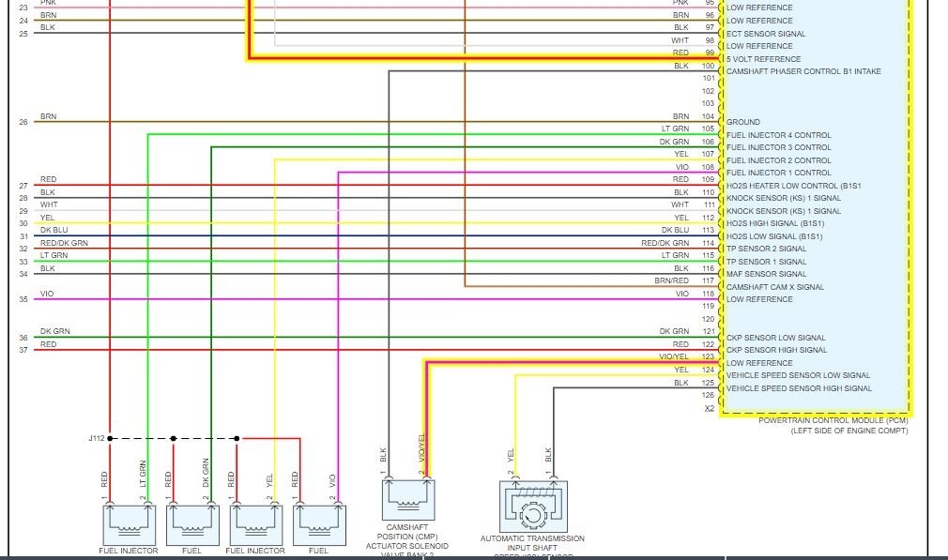
Task: Select 'FUEL INJECTOR 4 CONTROL' label
Action: pyautogui.click(x=778, y=135)
